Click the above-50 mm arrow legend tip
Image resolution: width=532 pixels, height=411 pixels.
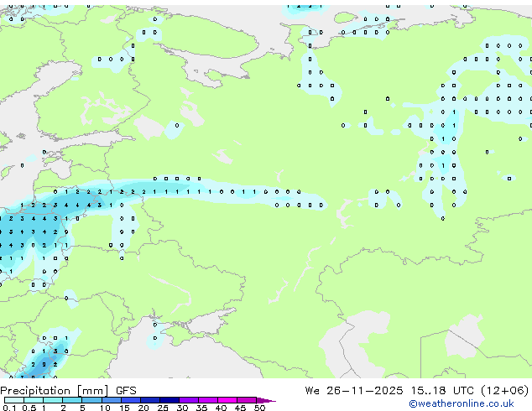point(266,400)
